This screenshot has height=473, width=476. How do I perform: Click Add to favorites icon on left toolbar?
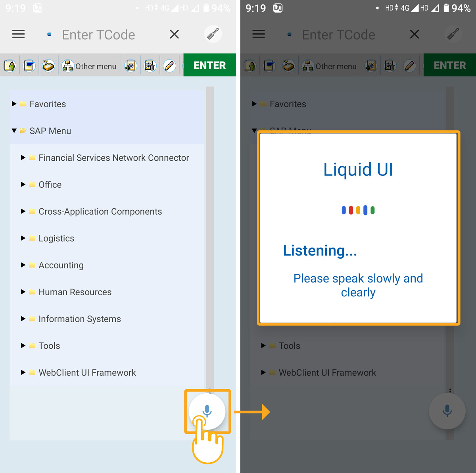coord(131,65)
